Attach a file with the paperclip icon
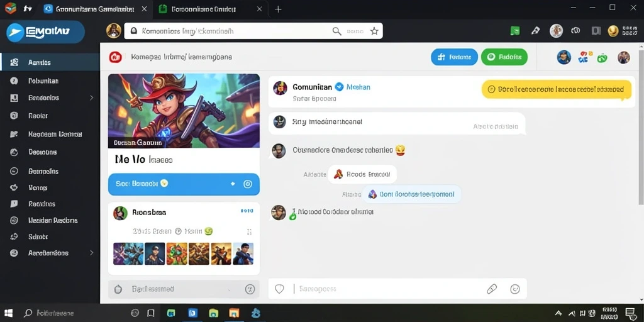Image resolution: width=644 pixels, height=322 pixels. click(x=492, y=289)
